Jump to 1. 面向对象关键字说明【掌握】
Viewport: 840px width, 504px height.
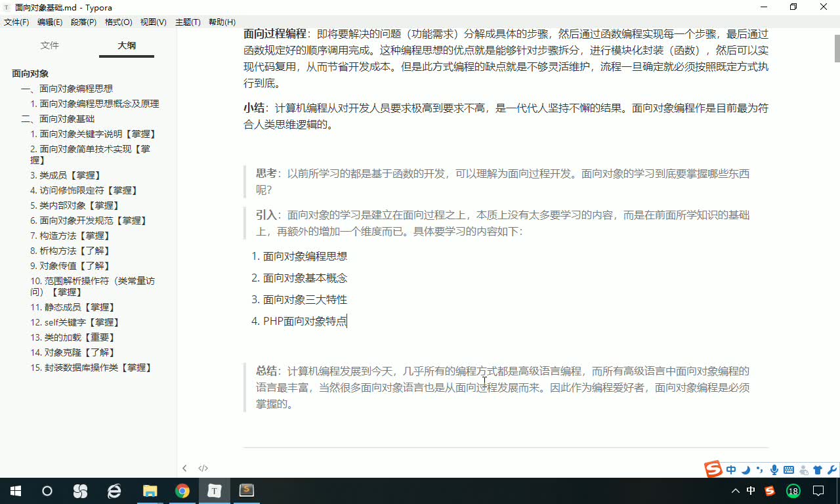94,134
